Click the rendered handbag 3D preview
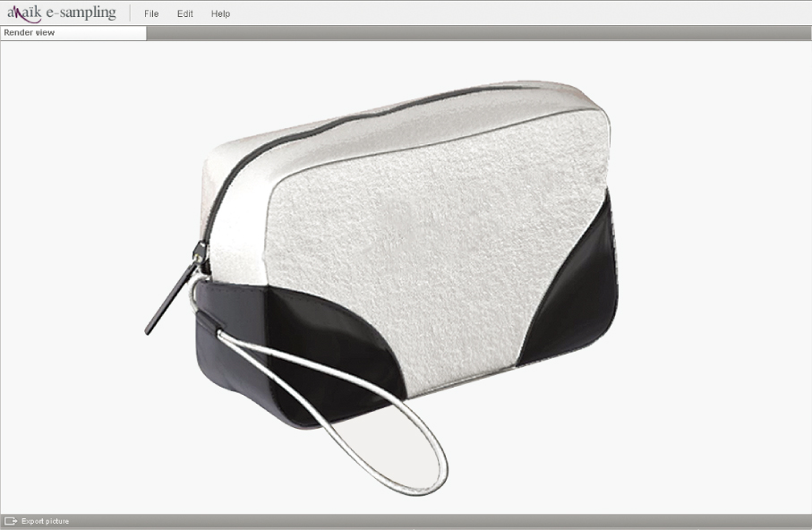This screenshot has width=812, height=530. [x=381, y=287]
